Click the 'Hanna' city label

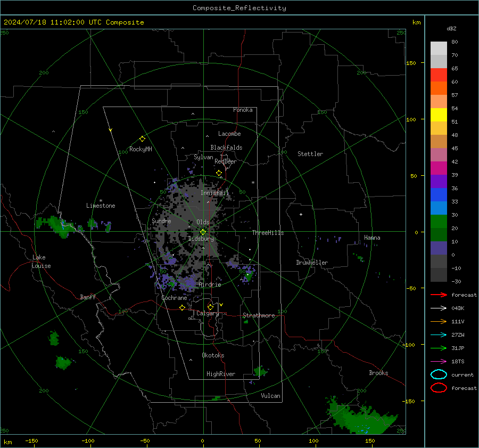[372, 238]
